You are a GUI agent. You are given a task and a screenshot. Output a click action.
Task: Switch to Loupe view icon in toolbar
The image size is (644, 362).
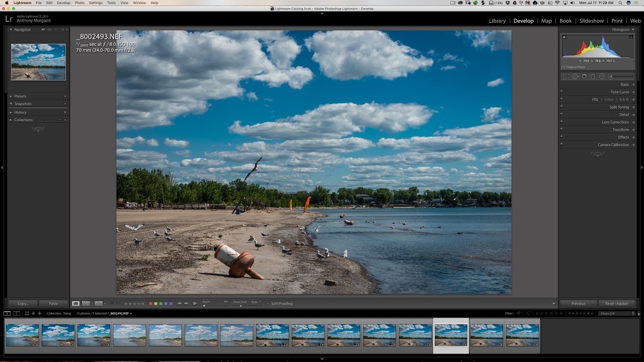click(x=75, y=304)
